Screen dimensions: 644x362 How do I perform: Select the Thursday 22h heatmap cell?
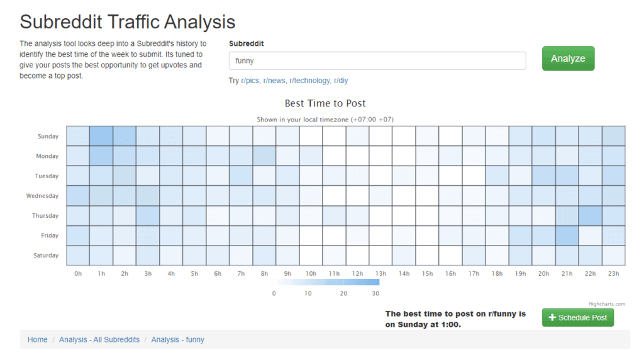pyautogui.click(x=590, y=215)
